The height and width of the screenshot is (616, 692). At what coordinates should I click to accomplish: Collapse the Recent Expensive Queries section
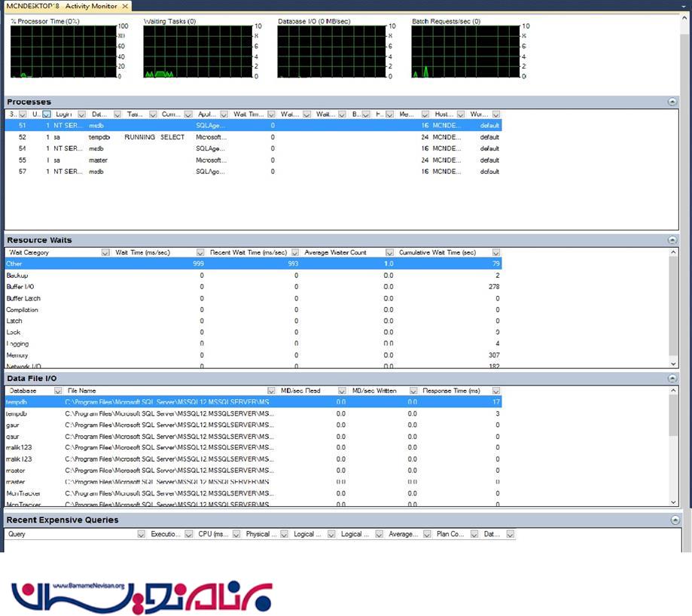675,520
